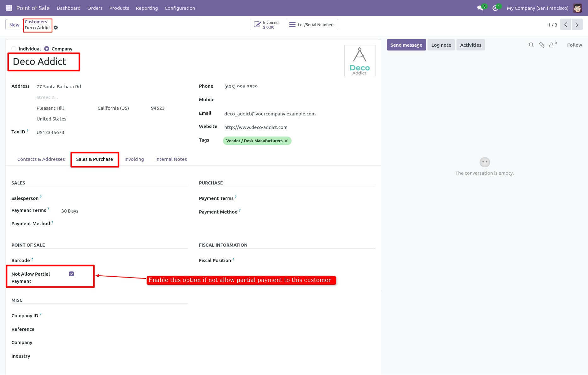Attach a file with paperclip icon
The image size is (588, 375).
[x=542, y=45]
